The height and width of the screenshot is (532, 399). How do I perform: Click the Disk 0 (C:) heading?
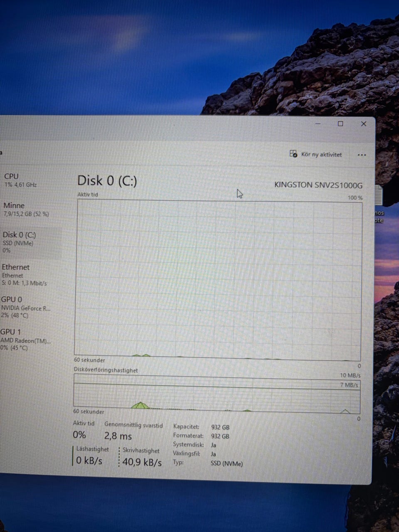click(x=107, y=181)
